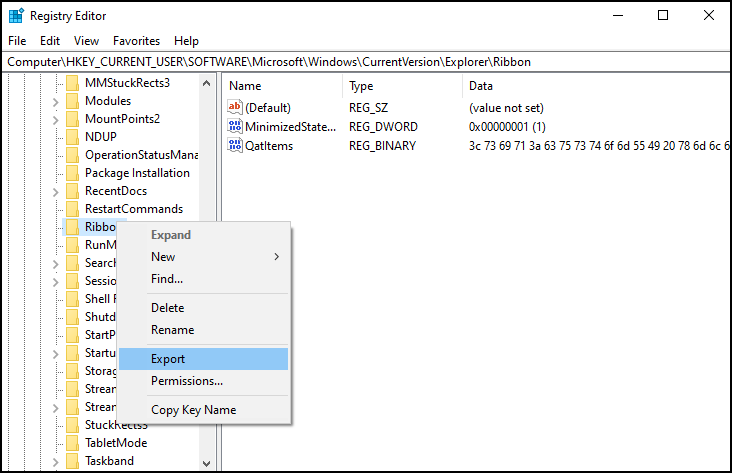Screen dimensions: 732x473
Task: Open the Favorites menu
Action: pyautogui.click(x=136, y=41)
